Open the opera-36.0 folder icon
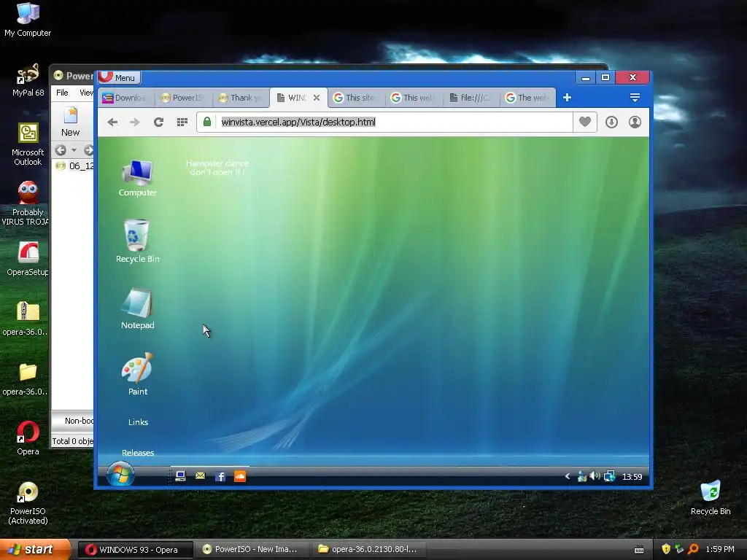Image resolution: width=747 pixels, height=560 pixels. [x=26, y=379]
